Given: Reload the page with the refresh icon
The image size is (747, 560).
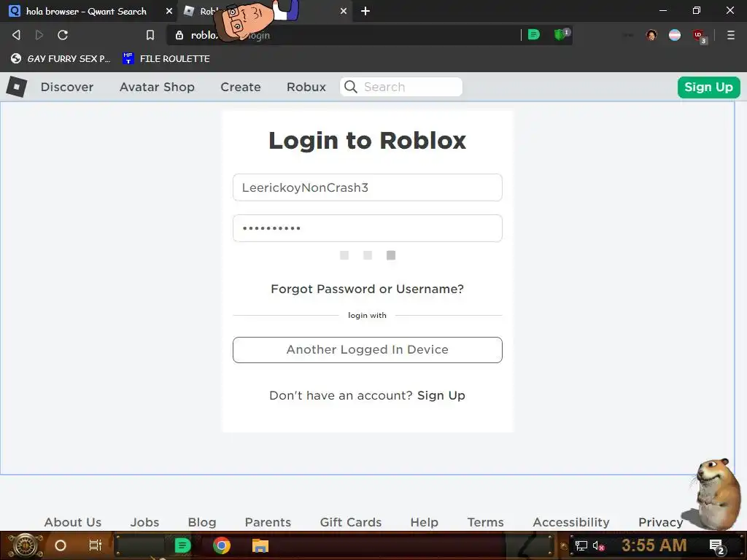Looking at the screenshot, I should click(x=63, y=35).
